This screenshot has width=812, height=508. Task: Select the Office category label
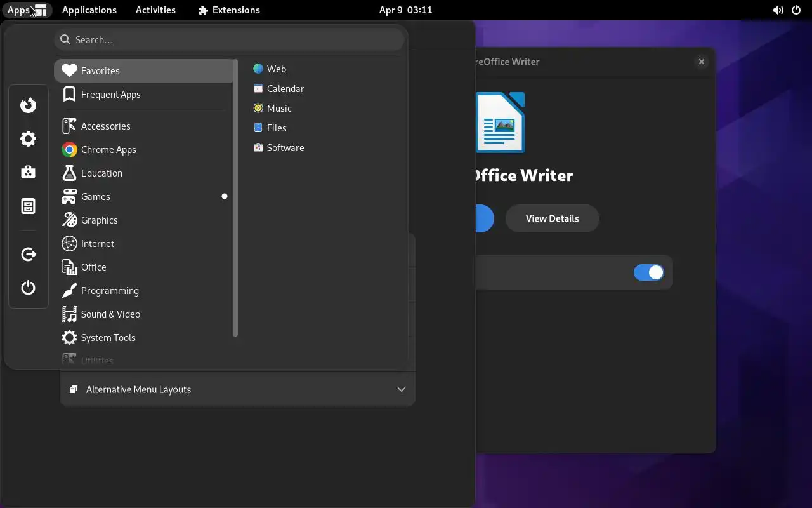(x=94, y=267)
